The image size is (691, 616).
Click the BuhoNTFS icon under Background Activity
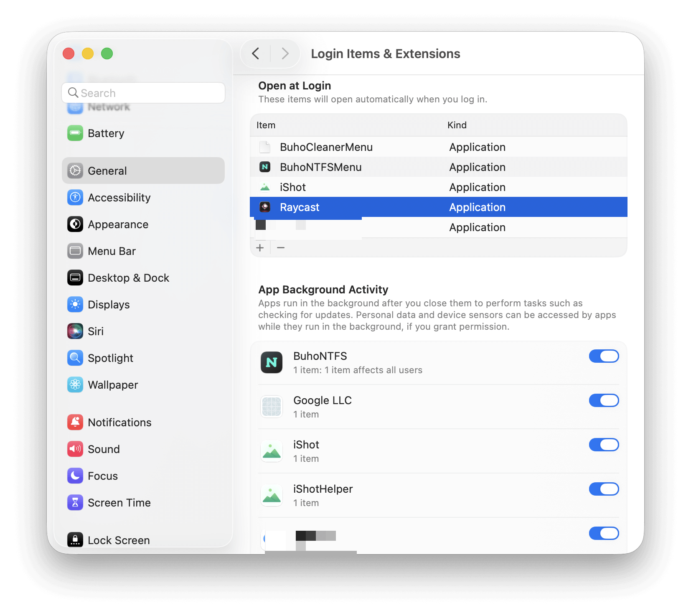tap(272, 362)
